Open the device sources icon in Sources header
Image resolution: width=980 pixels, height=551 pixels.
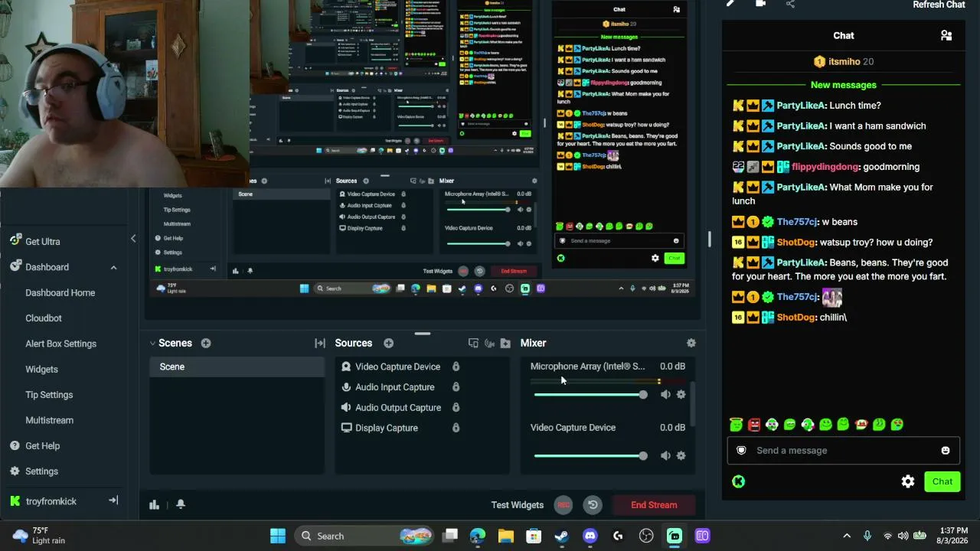tap(473, 343)
